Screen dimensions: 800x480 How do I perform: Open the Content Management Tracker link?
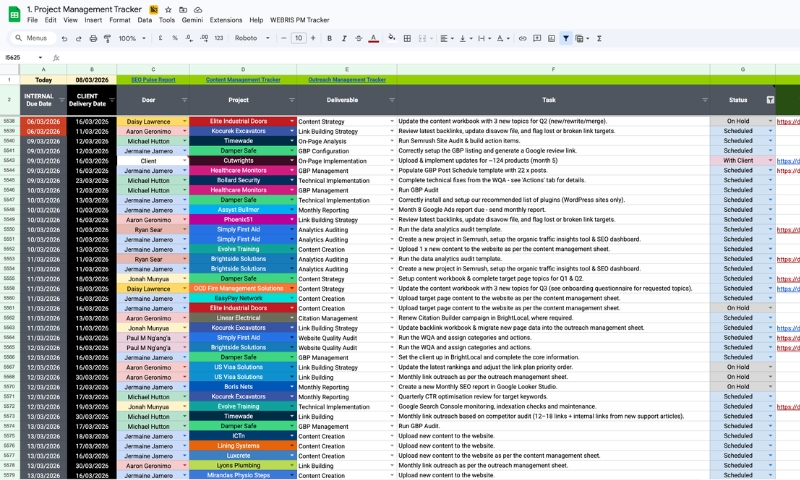(x=243, y=80)
